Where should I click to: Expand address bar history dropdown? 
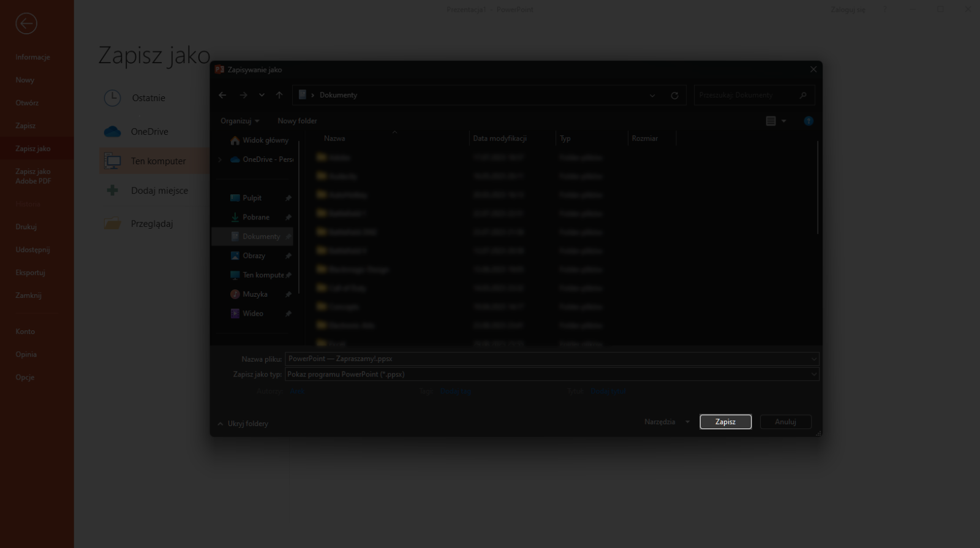(x=652, y=96)
